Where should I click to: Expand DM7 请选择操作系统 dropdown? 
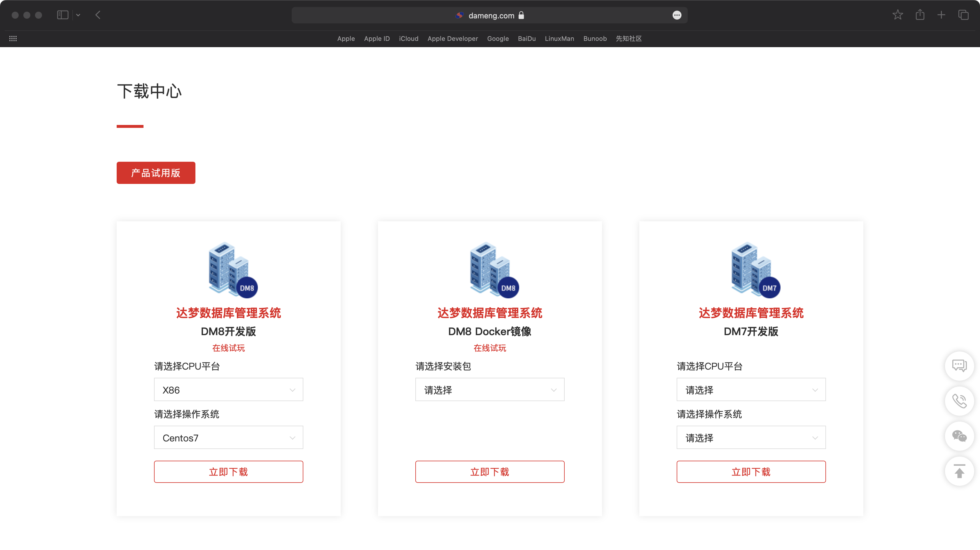point(751,438)
